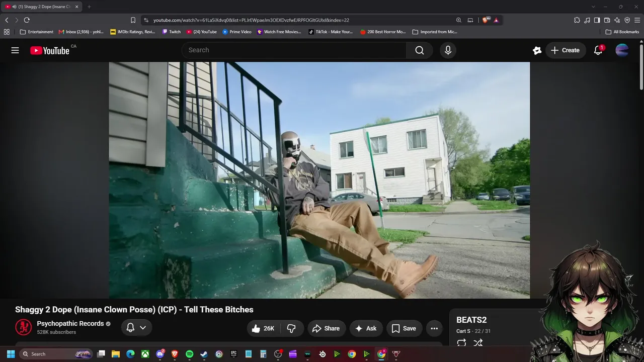Viewport: 644px width, 362px height.
Task: Click the site information icon in address bar
Action: click(146, 20)
